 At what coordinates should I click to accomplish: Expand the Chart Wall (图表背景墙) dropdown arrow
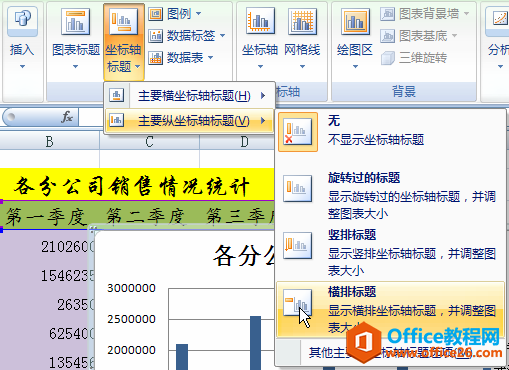tap(467, 14)
